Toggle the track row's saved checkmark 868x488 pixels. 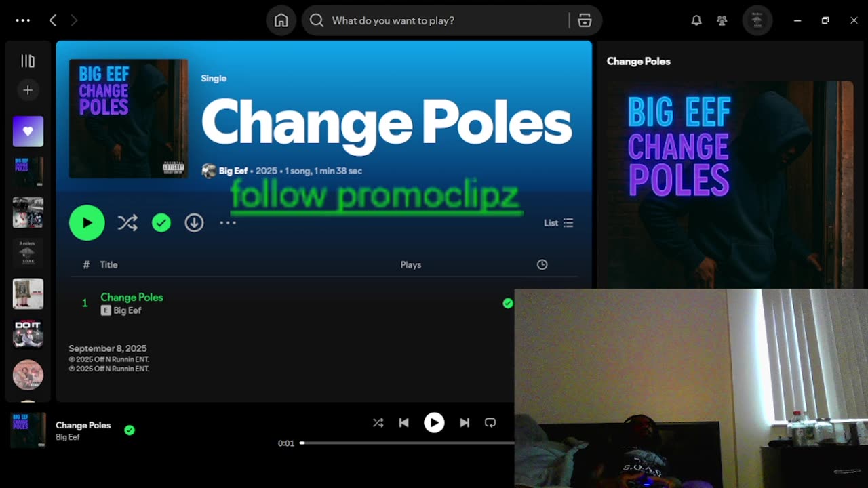coord(508,303)
